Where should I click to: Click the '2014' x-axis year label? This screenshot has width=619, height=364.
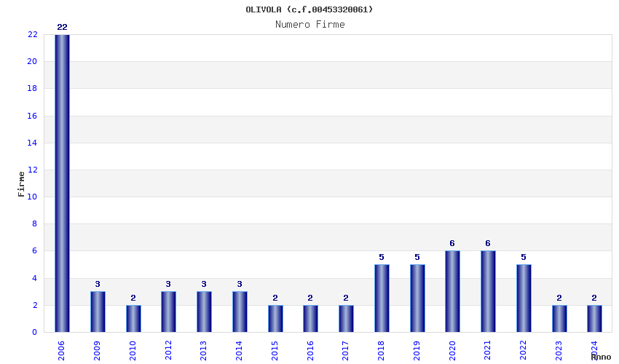pos(239,351)
